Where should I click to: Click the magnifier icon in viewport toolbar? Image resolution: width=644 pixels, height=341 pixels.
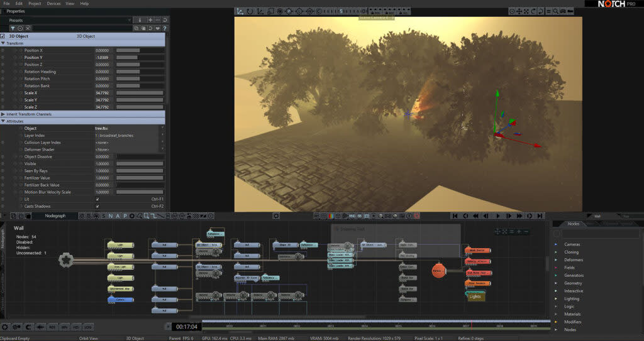click(x=555, y=11)
